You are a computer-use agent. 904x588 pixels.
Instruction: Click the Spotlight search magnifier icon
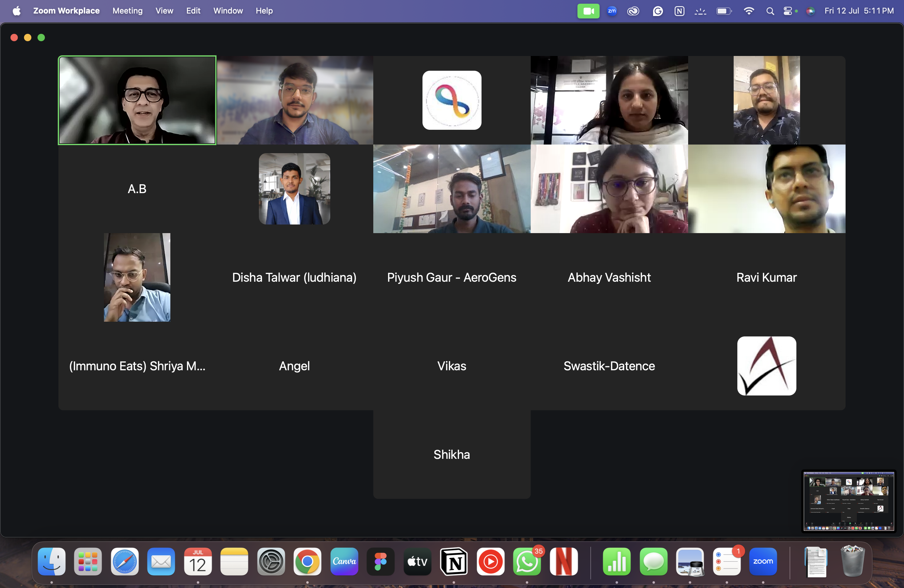coord(770,11)
